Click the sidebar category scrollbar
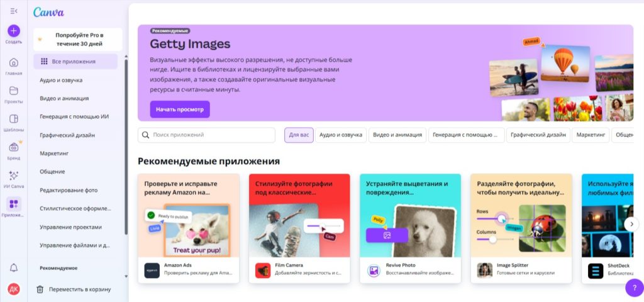The width and height of the screenshot is (644, 302). click(126, 147)
